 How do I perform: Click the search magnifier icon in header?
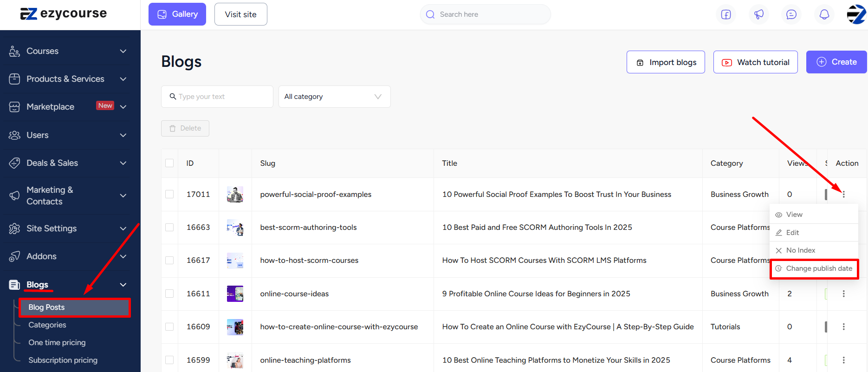[430, 14]
